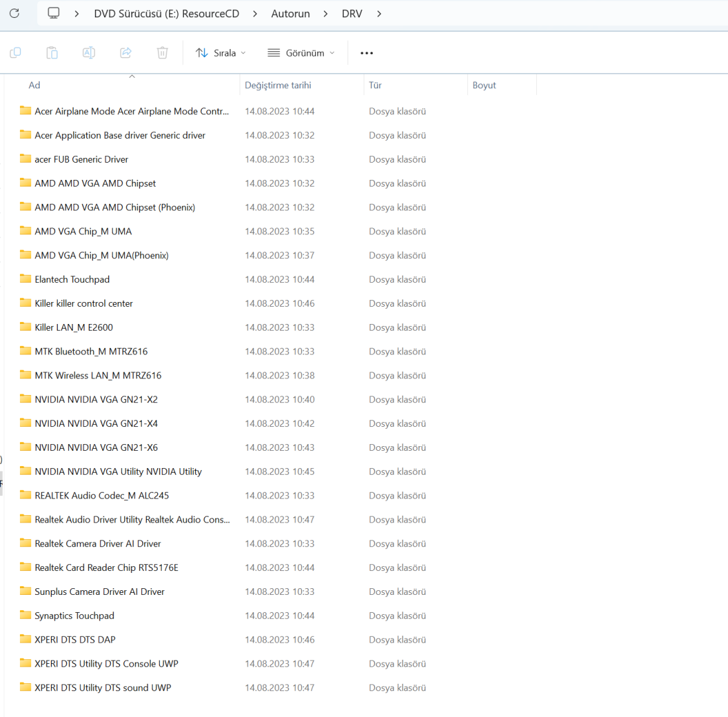Expand chevron after DVD Sürücüsü (E:) ResourceCD

[255, 14]
